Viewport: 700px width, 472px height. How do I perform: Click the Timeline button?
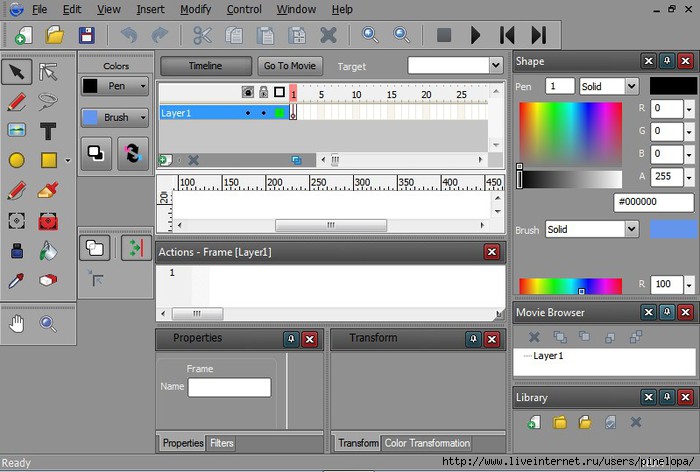[204, 66]
